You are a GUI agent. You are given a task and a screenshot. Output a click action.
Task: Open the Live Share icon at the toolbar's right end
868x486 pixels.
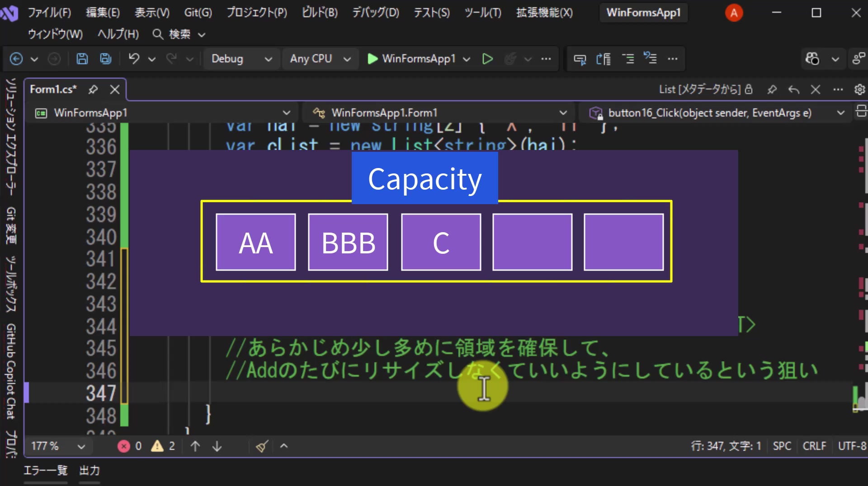pos(858,59)
